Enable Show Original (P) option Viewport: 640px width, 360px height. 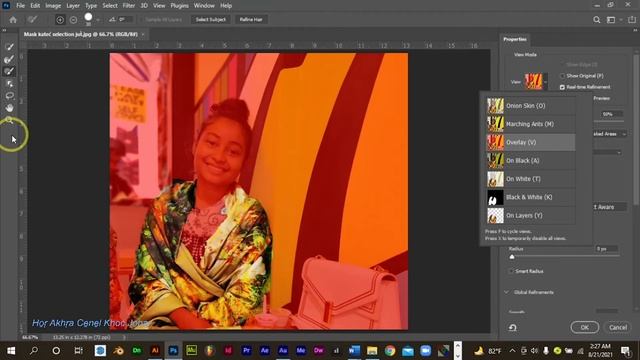562,76
